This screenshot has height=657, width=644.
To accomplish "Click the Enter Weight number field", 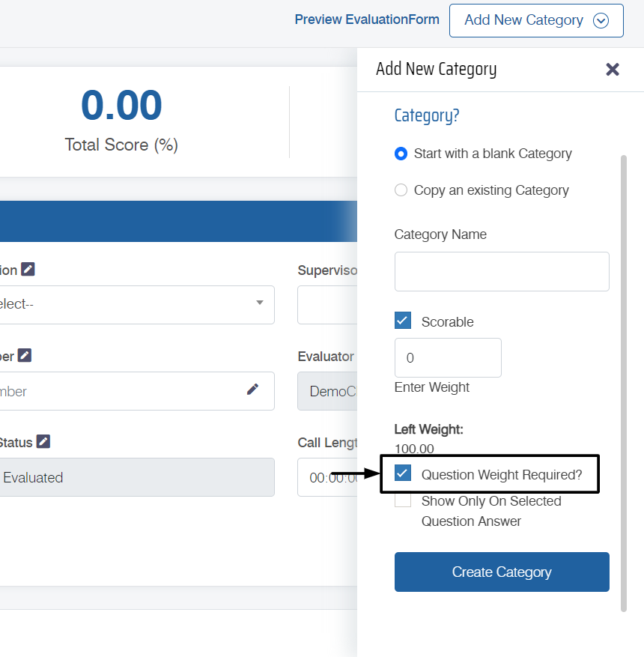I will point(448,357).
